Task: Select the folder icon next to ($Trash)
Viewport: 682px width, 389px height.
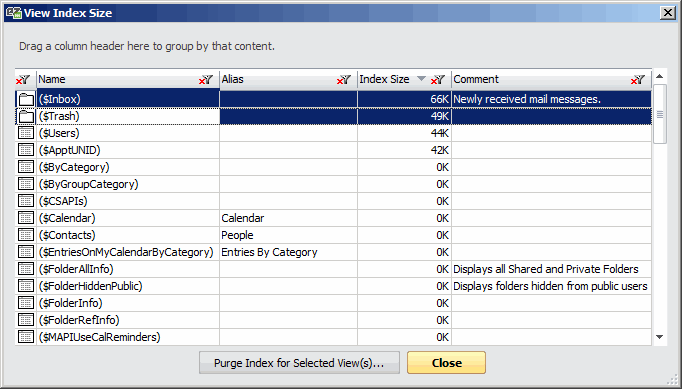Action: 26,116
